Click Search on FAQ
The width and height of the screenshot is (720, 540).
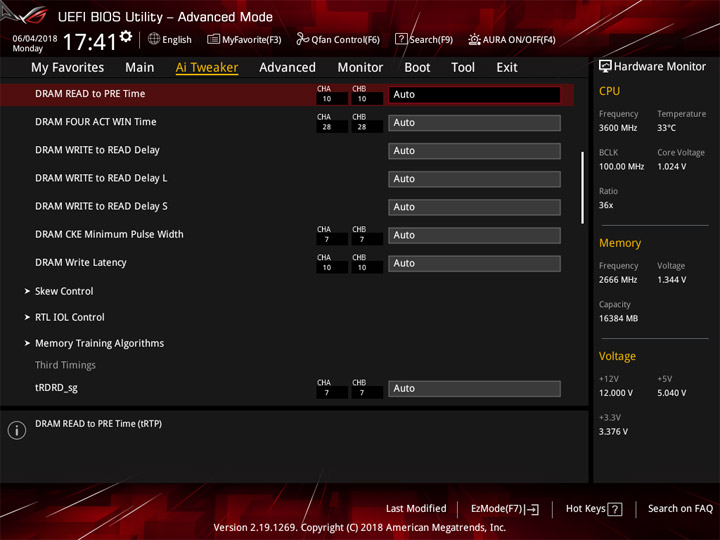click(x=681, y=508)
